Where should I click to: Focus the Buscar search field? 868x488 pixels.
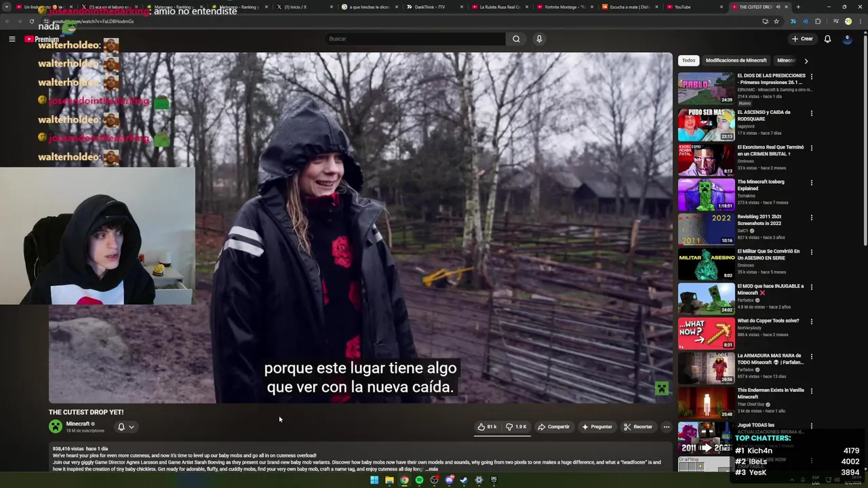coord(415,39)
